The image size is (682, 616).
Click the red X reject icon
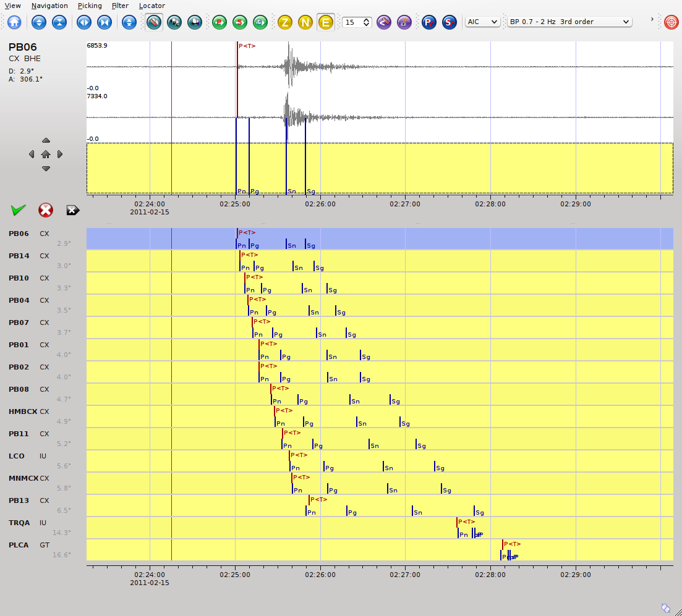point(46,210)
